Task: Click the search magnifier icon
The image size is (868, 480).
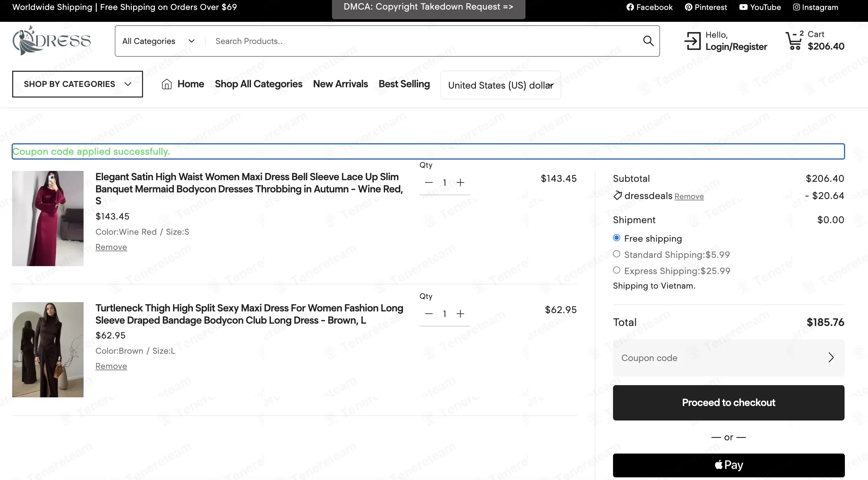Action: 648,41
